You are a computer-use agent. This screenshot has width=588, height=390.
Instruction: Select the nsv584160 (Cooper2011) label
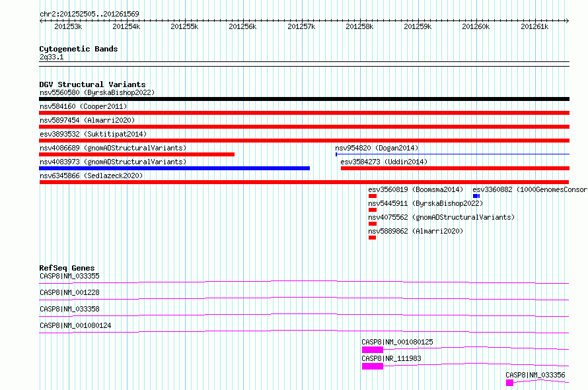coord(83,106)
